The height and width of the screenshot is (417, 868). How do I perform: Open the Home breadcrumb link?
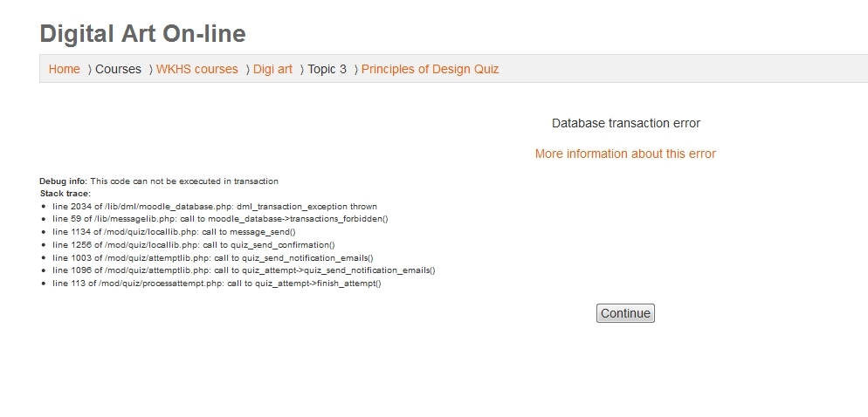point(65,69)
